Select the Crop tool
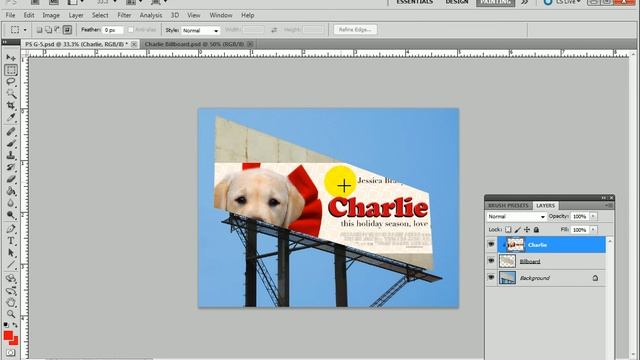This screenshot has width=640, height=360. coord(11,106)
